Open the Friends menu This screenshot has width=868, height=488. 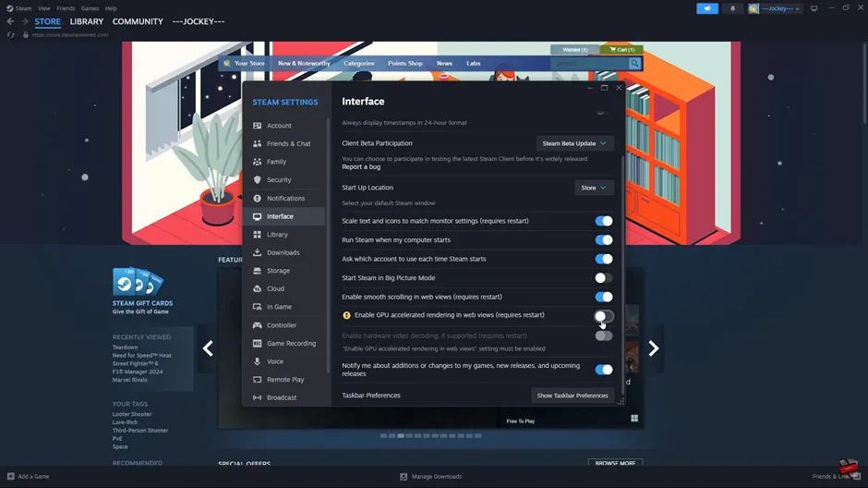66,8
